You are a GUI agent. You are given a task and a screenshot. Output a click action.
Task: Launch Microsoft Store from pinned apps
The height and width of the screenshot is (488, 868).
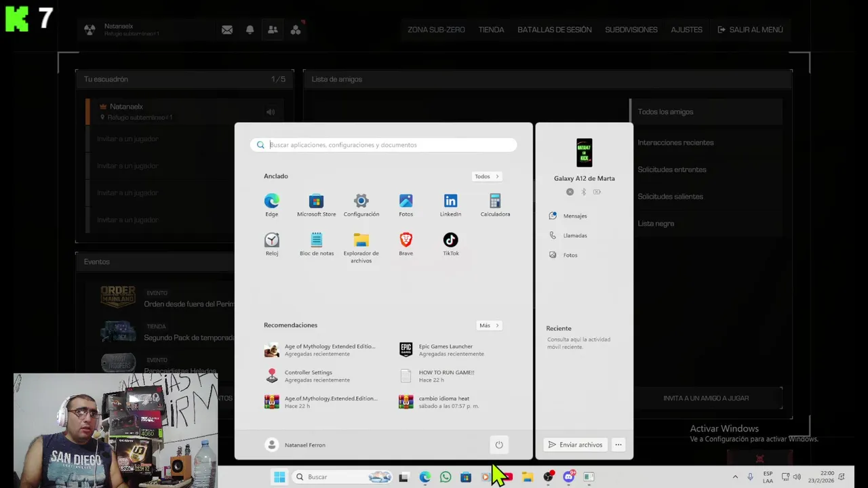pyautogui.click(x=316, y=205)
